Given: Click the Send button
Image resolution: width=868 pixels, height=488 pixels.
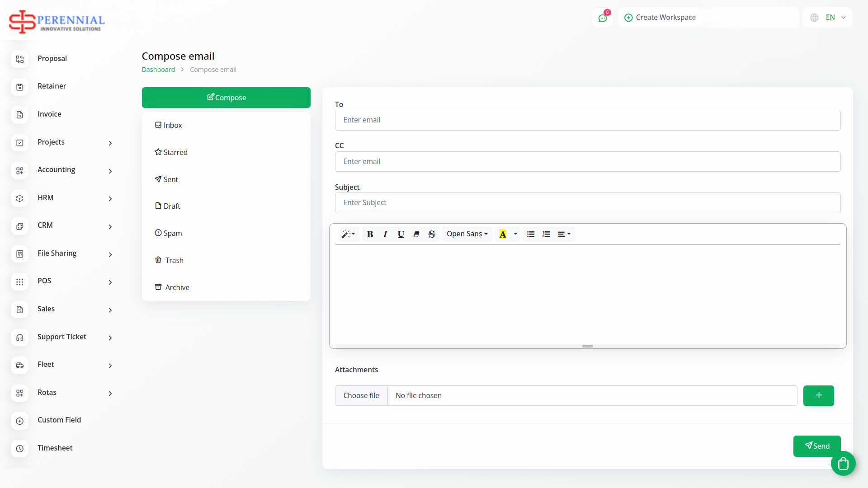Looking at the screenshot, I should pyautogui.click(x=816, y=446).
